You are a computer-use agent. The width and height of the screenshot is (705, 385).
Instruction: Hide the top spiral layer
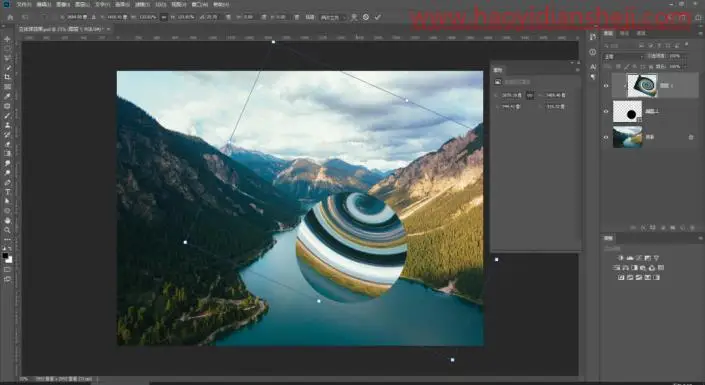point(606,85)
